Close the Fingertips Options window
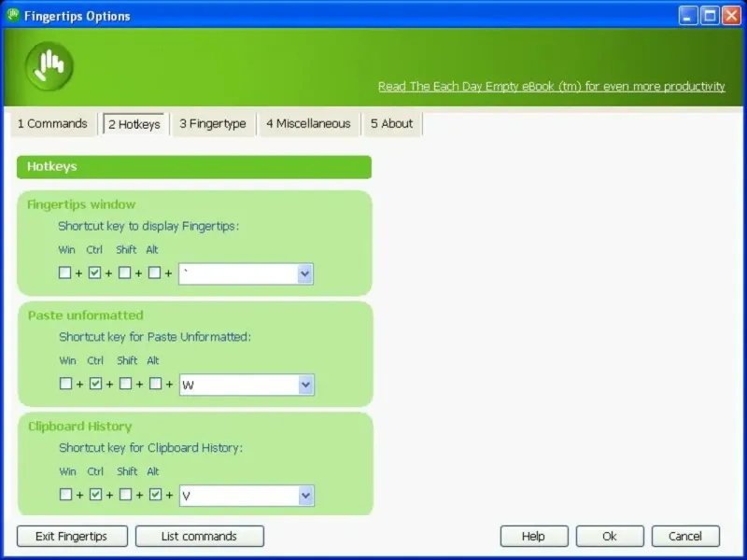The width and height of the screenshot is (747, 560). [x=731, y=16]
